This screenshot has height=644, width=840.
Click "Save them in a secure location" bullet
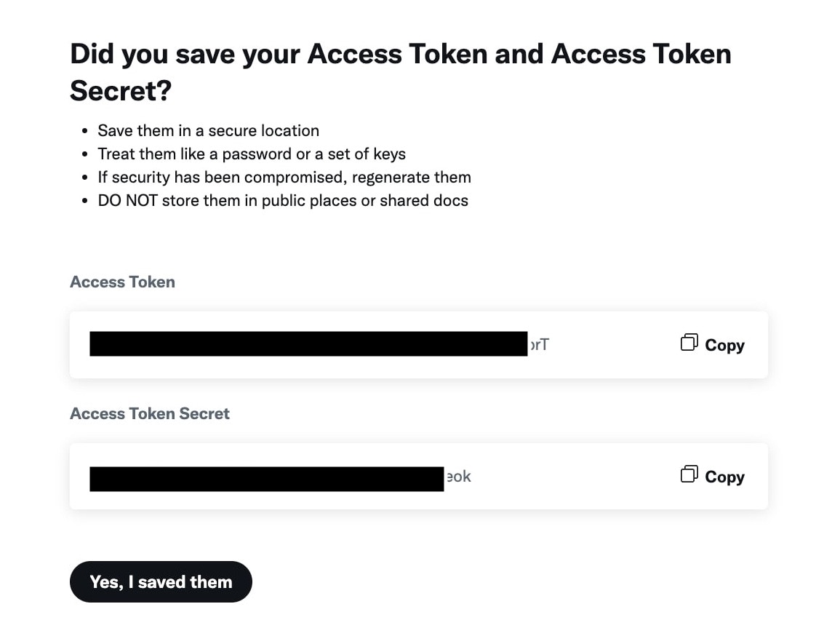(208, 131)
